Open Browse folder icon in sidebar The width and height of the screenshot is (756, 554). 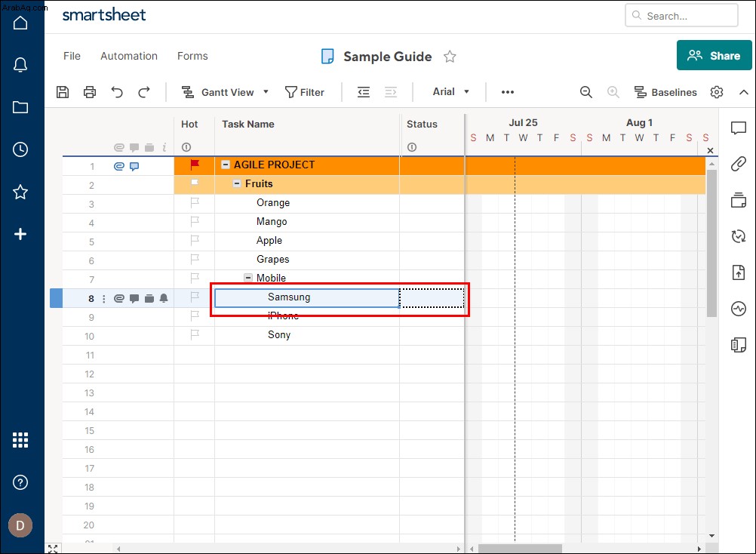click(20, 106)
